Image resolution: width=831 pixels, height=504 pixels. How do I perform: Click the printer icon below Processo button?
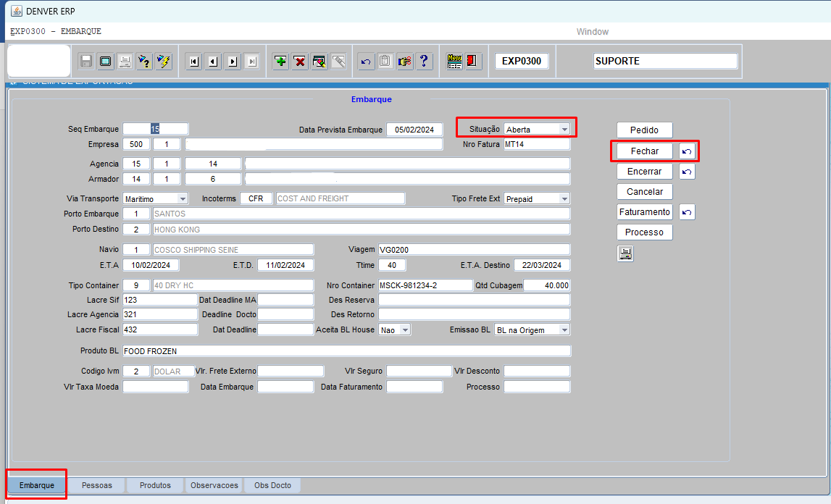point(625,253)
